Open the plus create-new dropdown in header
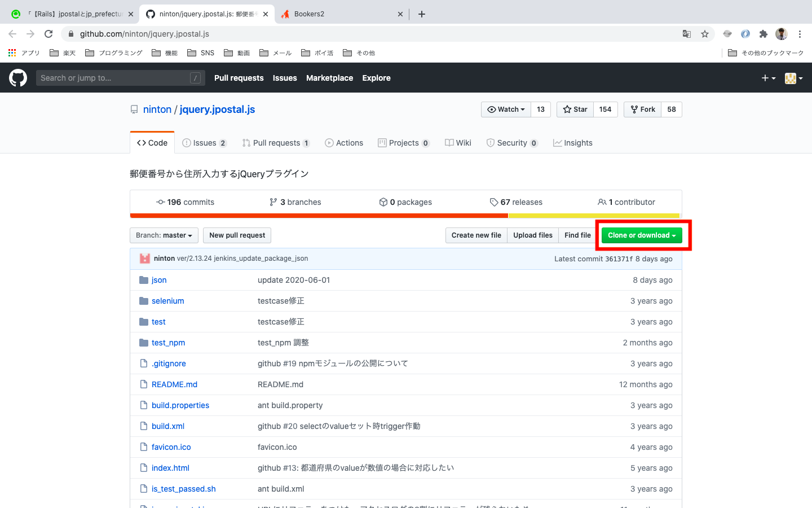The image size is (812, 508). click(769, 78)
